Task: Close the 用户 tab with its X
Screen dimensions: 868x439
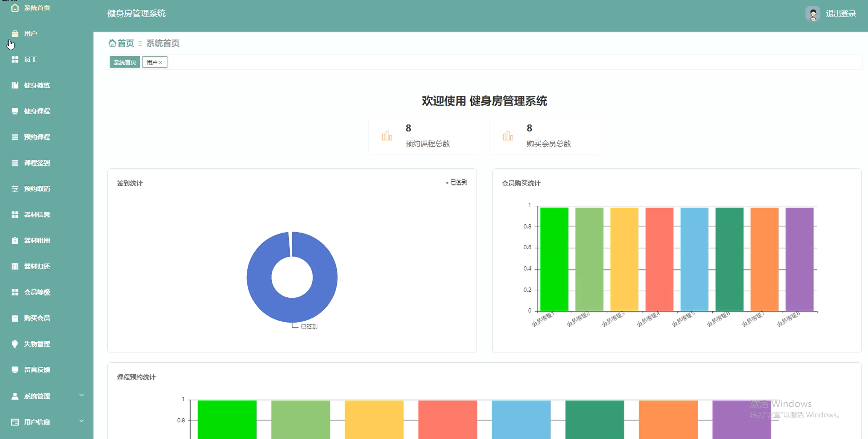Action: 161,62
